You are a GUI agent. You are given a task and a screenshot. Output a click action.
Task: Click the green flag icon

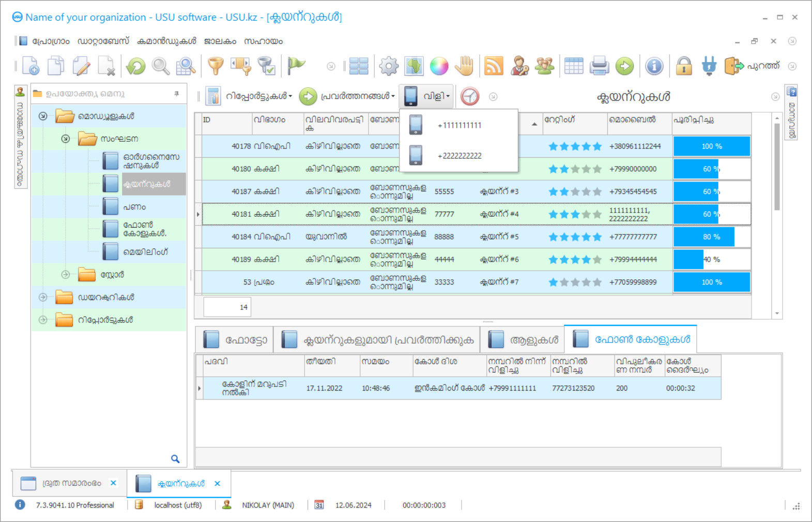296,66
